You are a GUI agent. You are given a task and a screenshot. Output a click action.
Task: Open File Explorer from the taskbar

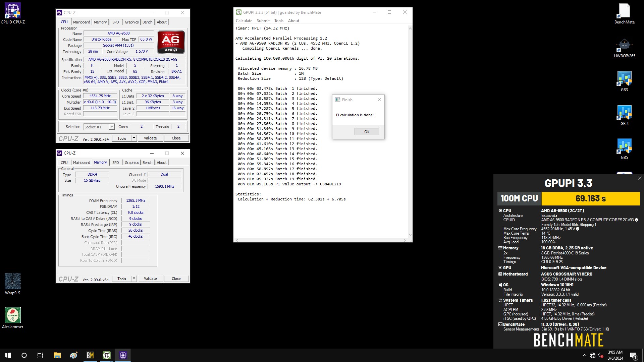[x=57, y=355]
